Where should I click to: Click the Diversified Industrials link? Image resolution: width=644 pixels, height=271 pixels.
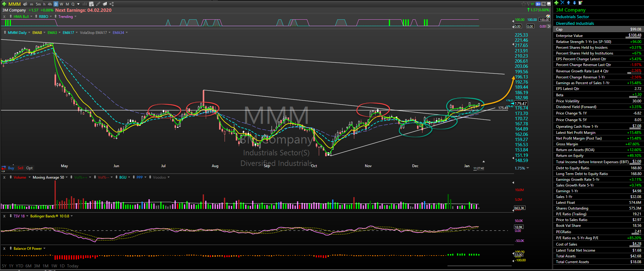click(575, 23)
